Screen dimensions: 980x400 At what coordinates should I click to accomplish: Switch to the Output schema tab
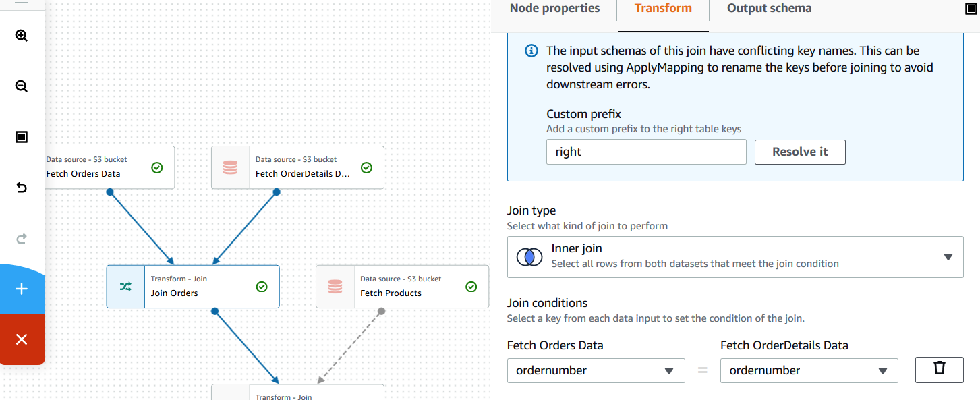tap(769, 9)
